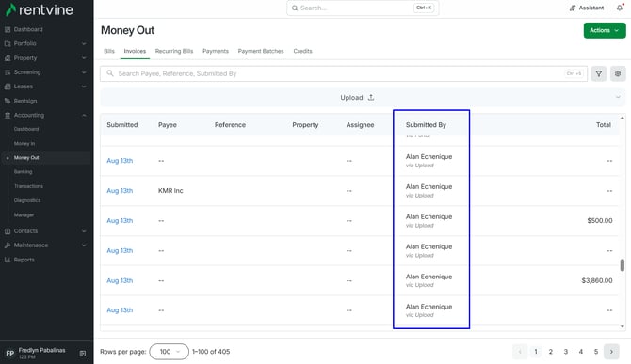
Task: Go to page 4
Action: pos(581,352)
